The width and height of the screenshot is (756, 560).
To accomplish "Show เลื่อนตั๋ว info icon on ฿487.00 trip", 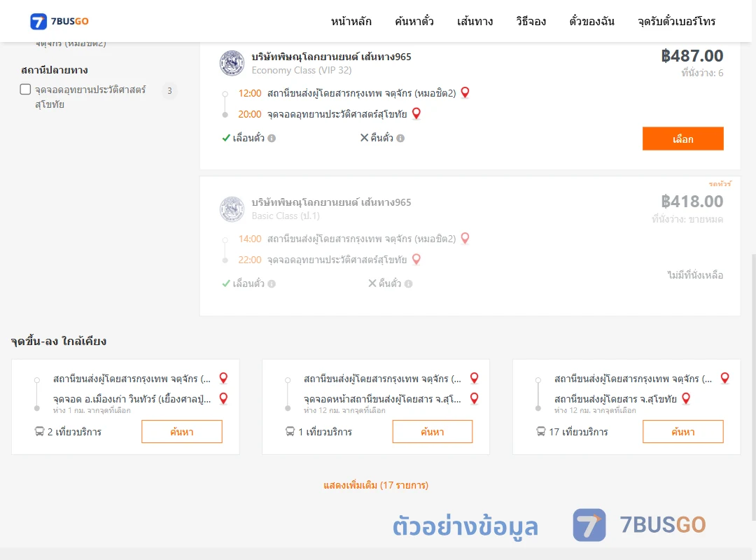I will click(x=272, y=139).
